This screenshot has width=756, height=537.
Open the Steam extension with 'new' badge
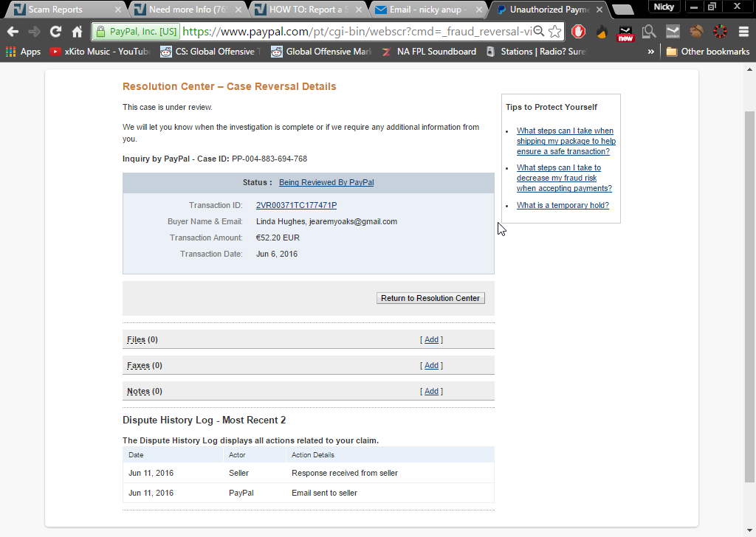pyautogui.click(x=625, y=32)
